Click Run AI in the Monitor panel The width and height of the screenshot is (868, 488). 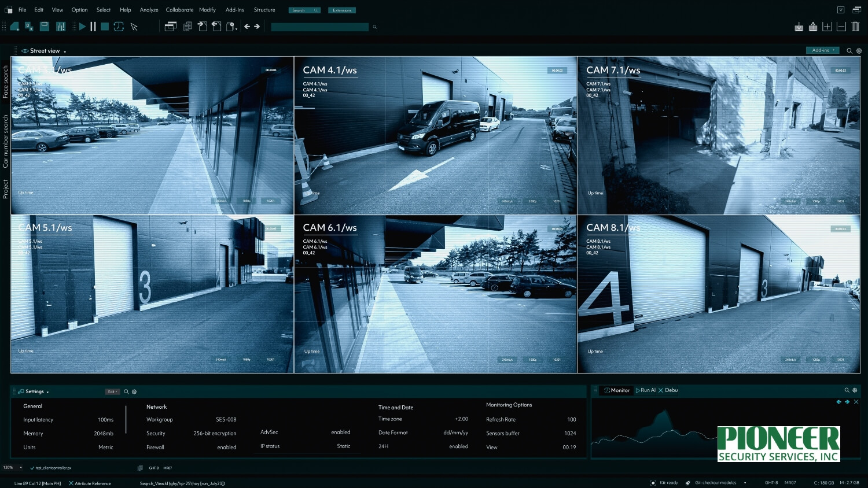point(645,390)
